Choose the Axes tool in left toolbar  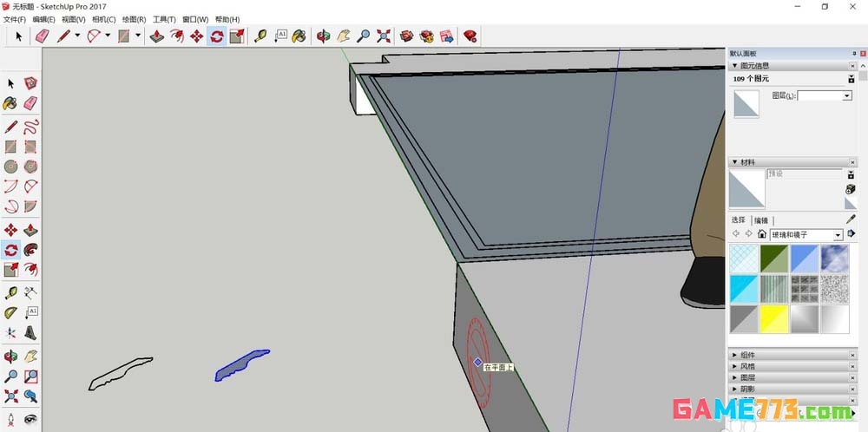coord(10,332)
